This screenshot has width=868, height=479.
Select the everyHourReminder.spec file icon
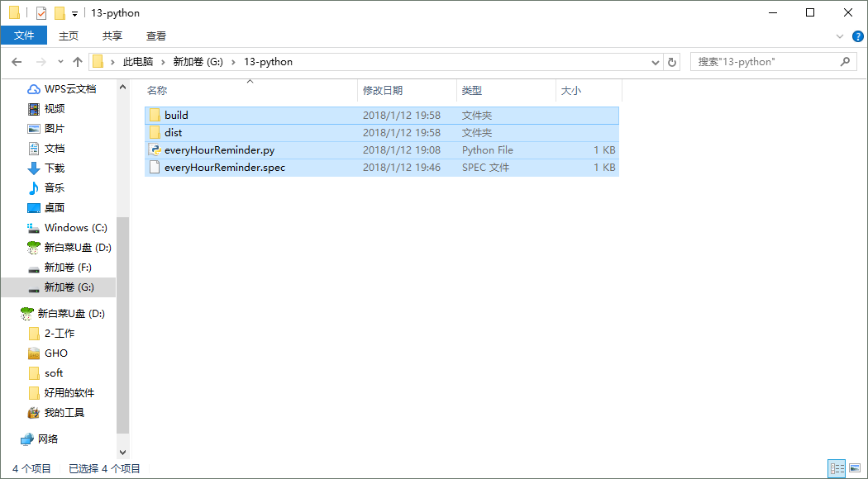pyautogui.click(x=155, y=167)
